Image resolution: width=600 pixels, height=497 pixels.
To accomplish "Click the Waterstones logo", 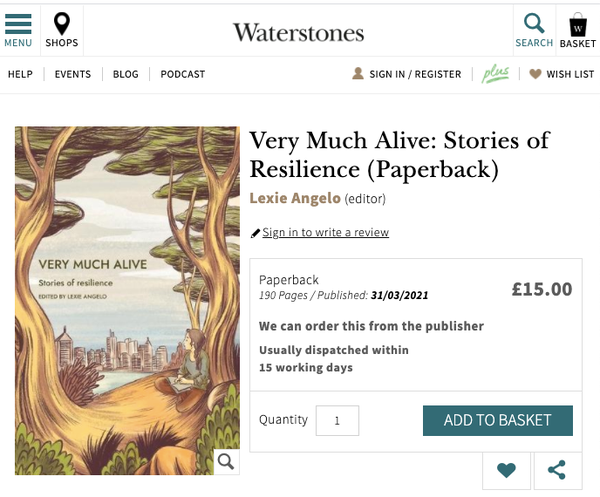I will click(299, 32).
